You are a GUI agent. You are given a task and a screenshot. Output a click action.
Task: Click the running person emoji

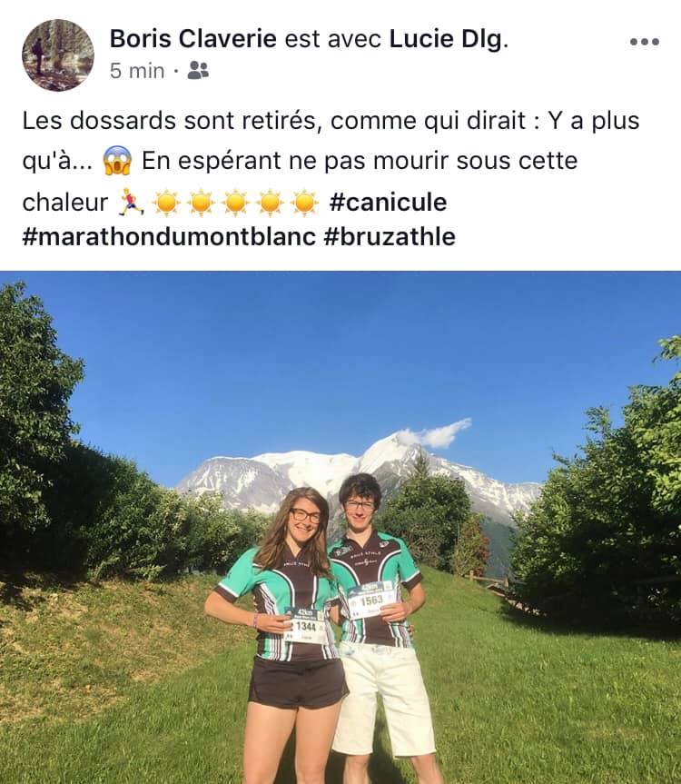tap(131, 202)
